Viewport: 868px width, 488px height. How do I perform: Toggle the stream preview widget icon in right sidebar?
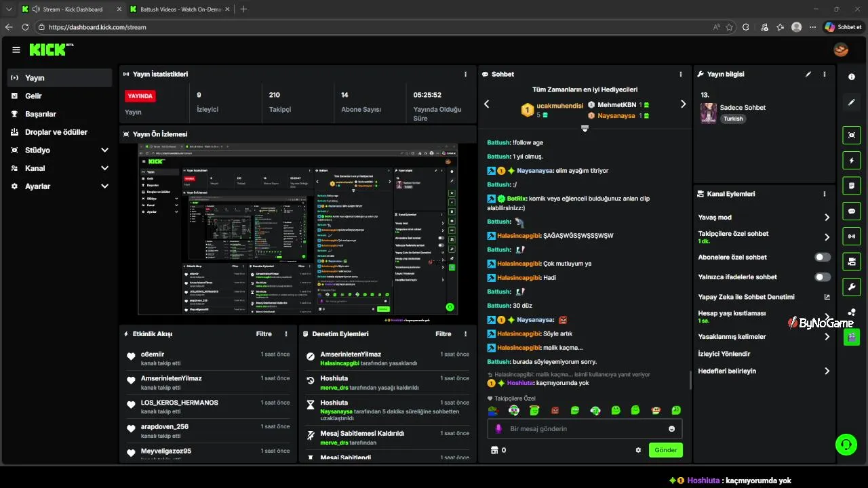tap(852, 135)
